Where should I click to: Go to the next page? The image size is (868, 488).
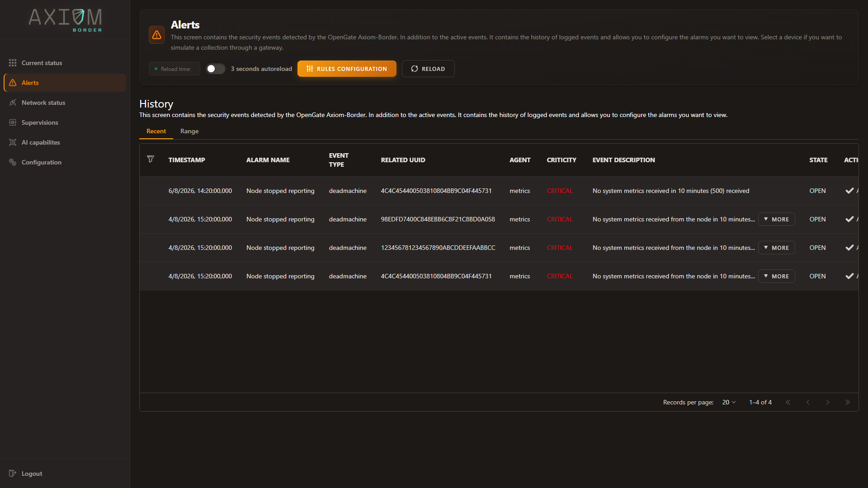[828, 402]
